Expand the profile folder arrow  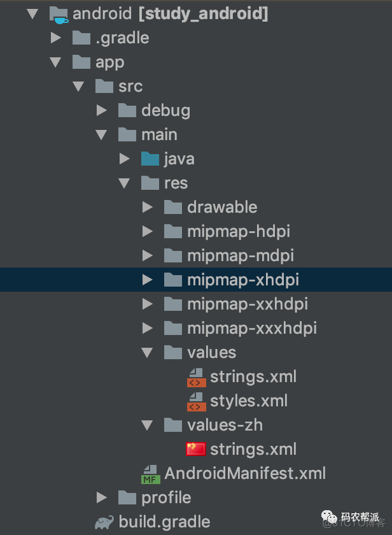pyautogui.click(x=102, y=497)
